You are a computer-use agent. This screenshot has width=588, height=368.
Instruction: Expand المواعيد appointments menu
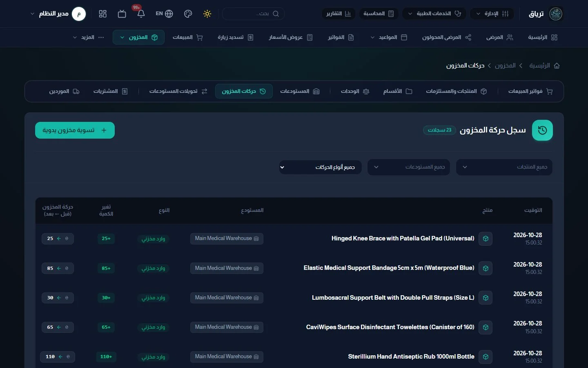(389, 37)
